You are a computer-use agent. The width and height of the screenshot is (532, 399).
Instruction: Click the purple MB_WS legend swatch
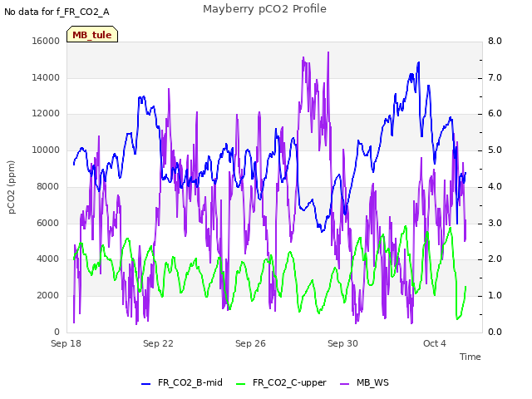[344, 384]
